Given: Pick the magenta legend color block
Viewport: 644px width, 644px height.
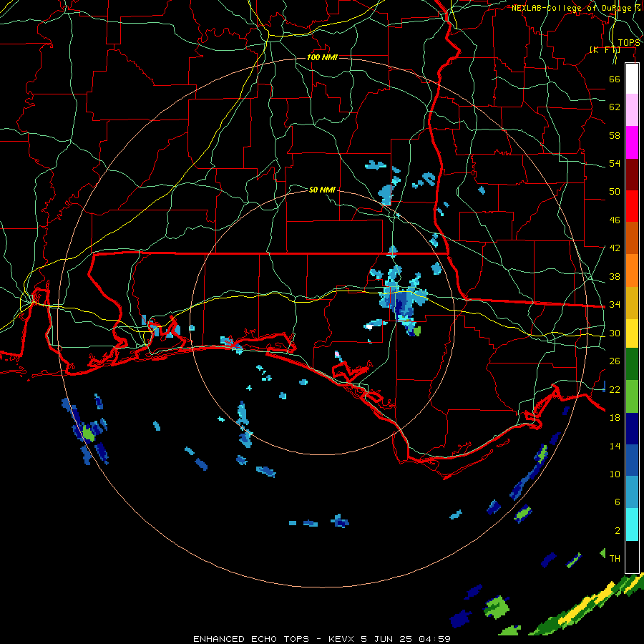Looking at the screenshot, I should (x=632, y=142).
